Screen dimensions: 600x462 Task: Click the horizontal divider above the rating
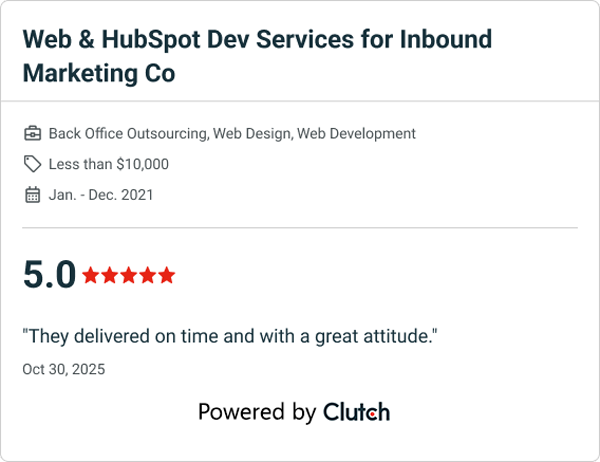[300, 228]
